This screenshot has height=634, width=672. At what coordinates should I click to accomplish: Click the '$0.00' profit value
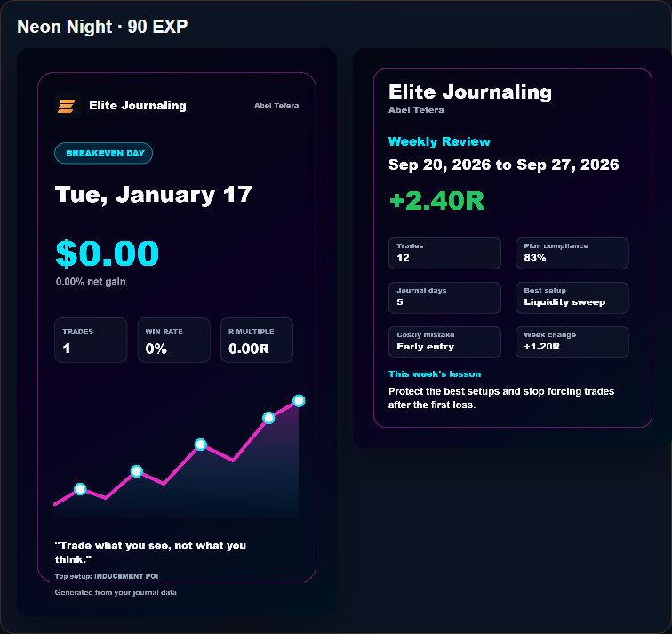108,253
